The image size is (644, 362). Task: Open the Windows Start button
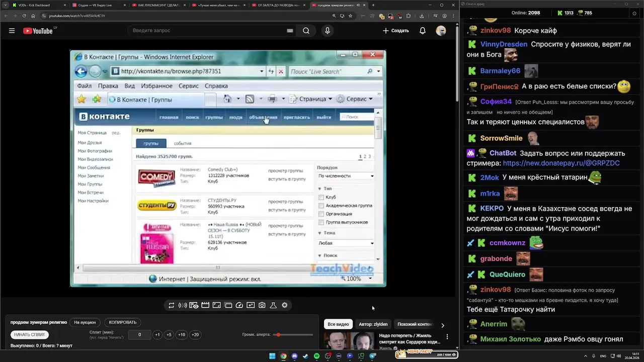coord(272,356)
